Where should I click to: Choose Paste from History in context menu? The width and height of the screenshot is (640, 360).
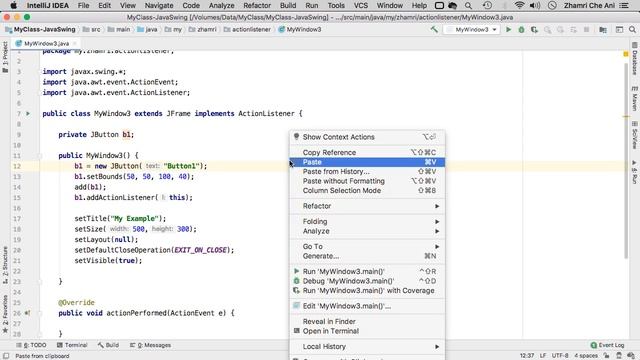pyautogui.click(x=367, y=171)
